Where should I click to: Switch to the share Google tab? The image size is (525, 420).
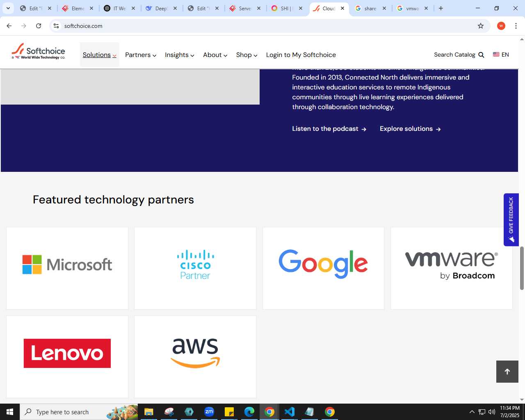[x=371, y=8]
